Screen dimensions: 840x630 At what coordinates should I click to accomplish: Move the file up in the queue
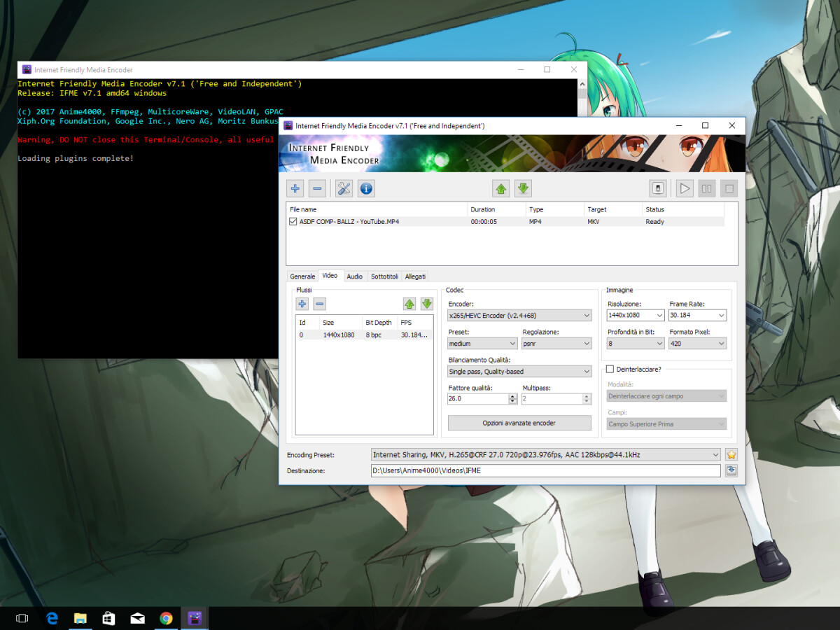coord(501,188)
